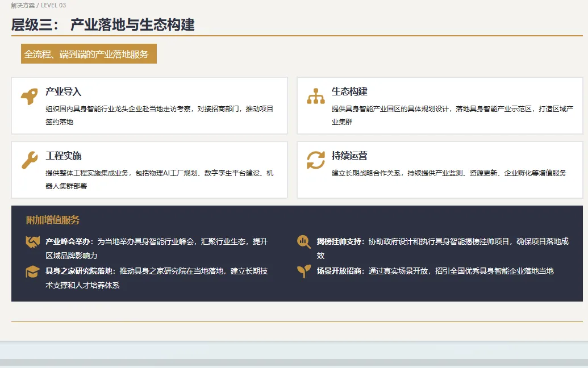The width and height of the screenshot is (588, 368).
Task: Click the graduation cap icon beside 具身之家研究院落地
Action: pyautogui.click(x=32, y=271)
